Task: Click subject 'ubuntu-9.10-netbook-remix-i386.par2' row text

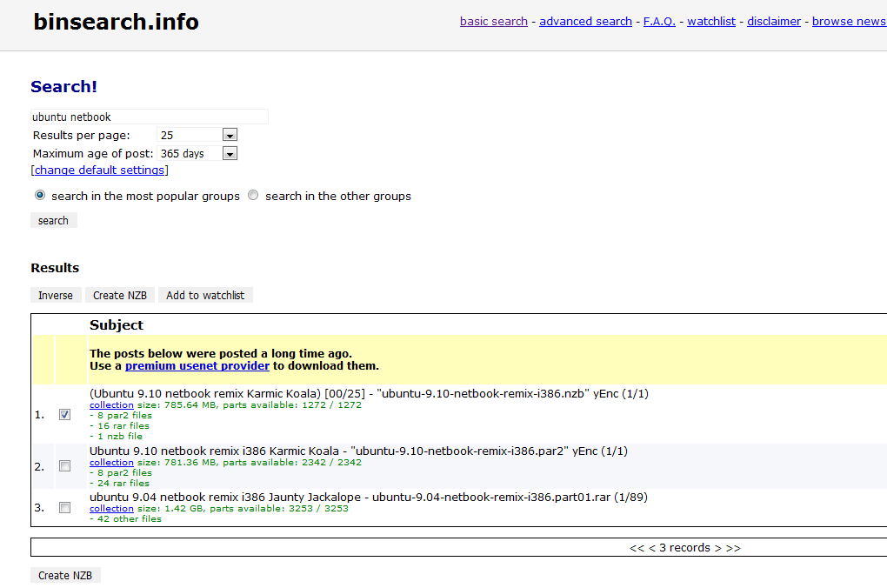Action: click(x=358, y=451)
